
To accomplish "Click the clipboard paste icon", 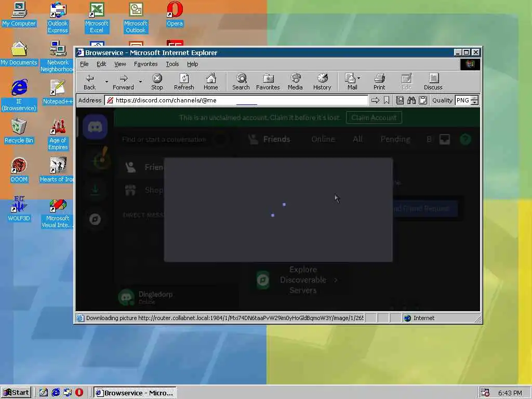I will tap(423, 100).
